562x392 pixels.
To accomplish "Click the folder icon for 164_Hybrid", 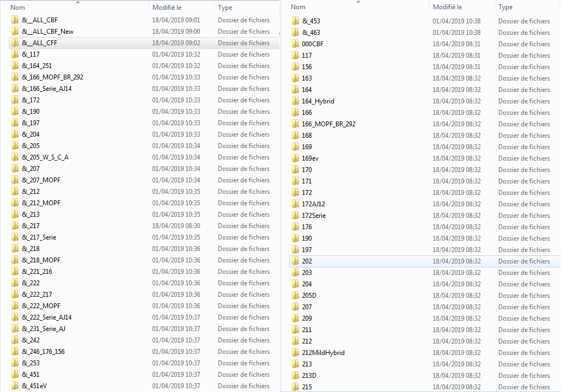I will coord(295,101).
